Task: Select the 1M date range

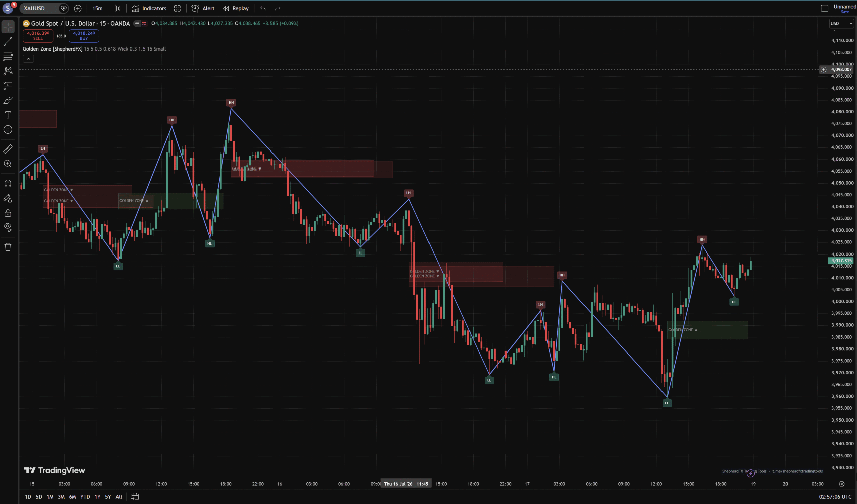Action: [50, 497]
